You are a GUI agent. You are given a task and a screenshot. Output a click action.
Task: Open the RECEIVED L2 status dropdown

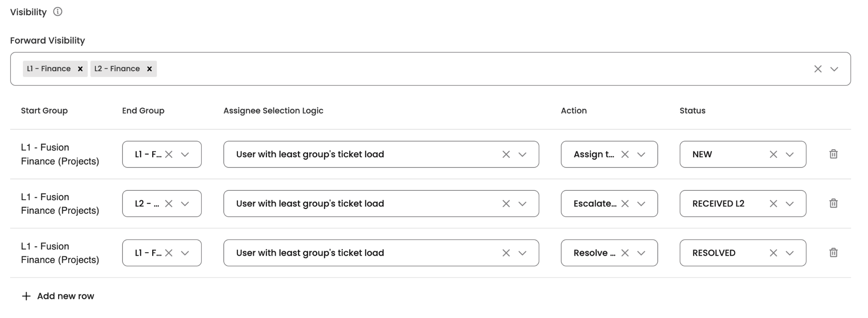[x=790, y=204]
